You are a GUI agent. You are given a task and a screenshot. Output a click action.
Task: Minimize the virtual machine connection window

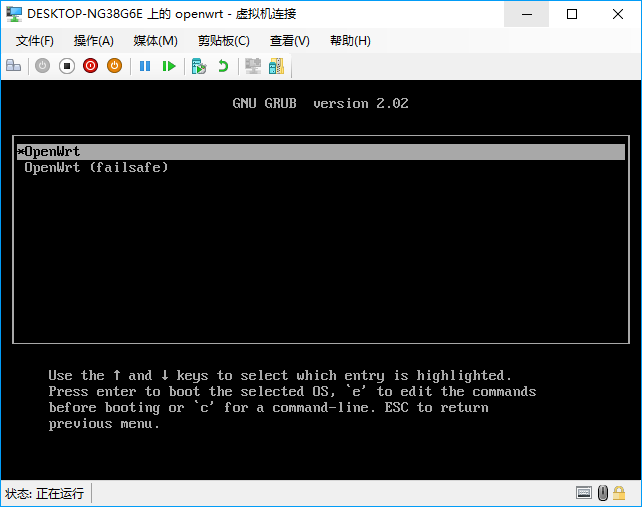tap(527, 14)
